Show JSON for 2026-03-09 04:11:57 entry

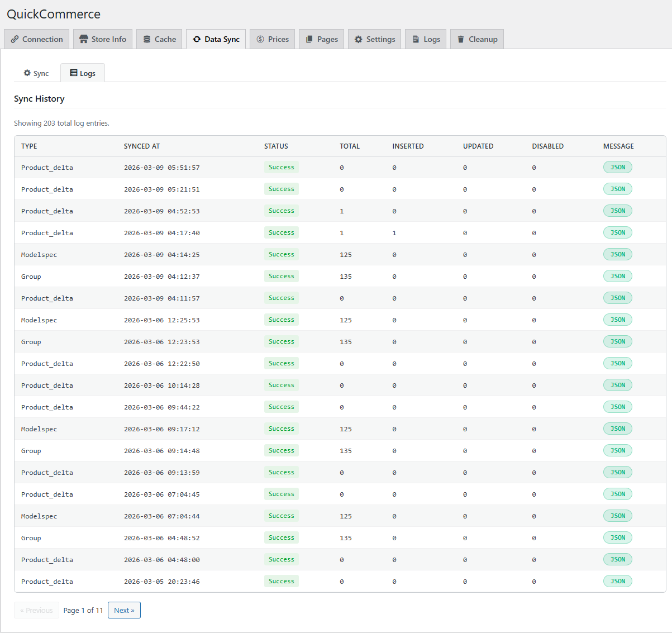tap(618, 298)
